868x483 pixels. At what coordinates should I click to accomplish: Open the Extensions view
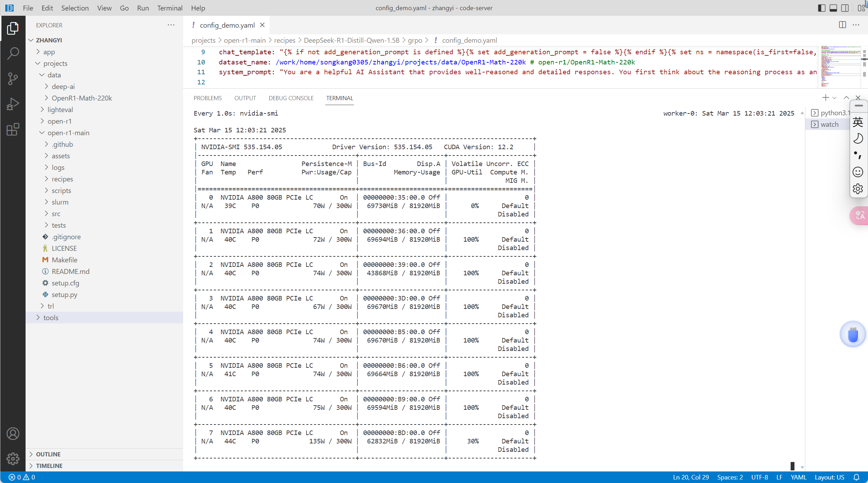[13, 130]
